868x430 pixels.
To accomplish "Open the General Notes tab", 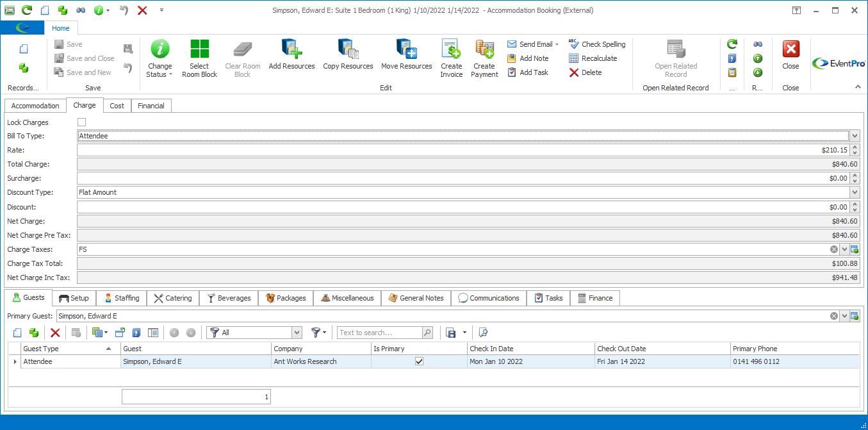I will [416, 298].
